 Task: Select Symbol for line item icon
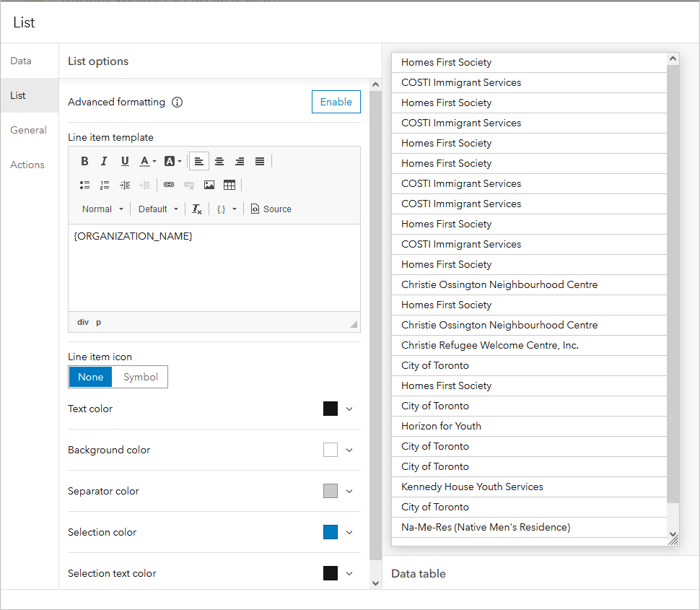141,377
